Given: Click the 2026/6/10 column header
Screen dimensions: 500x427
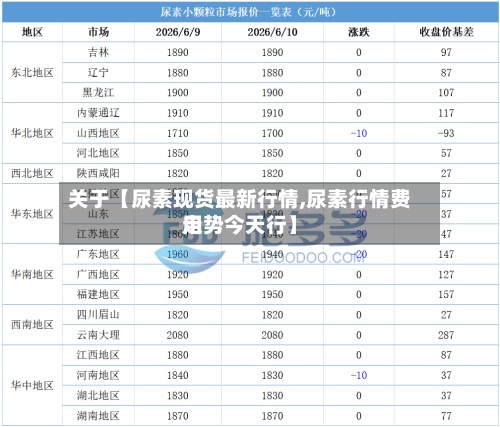Looking at the screenshot, I should (272, 32).
